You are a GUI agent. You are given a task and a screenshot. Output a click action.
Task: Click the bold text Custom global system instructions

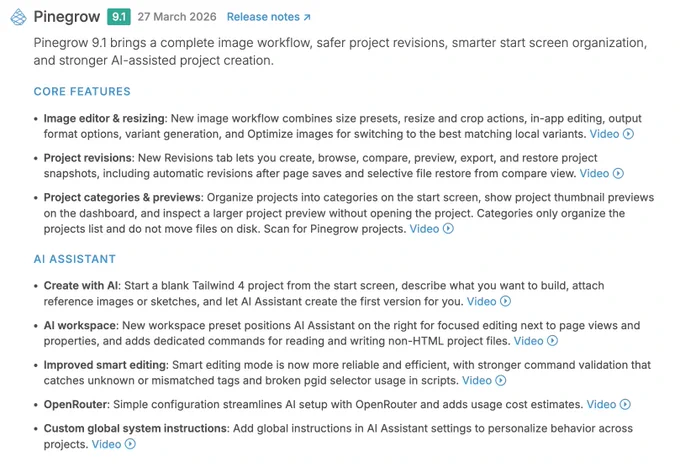pos(136,428)
